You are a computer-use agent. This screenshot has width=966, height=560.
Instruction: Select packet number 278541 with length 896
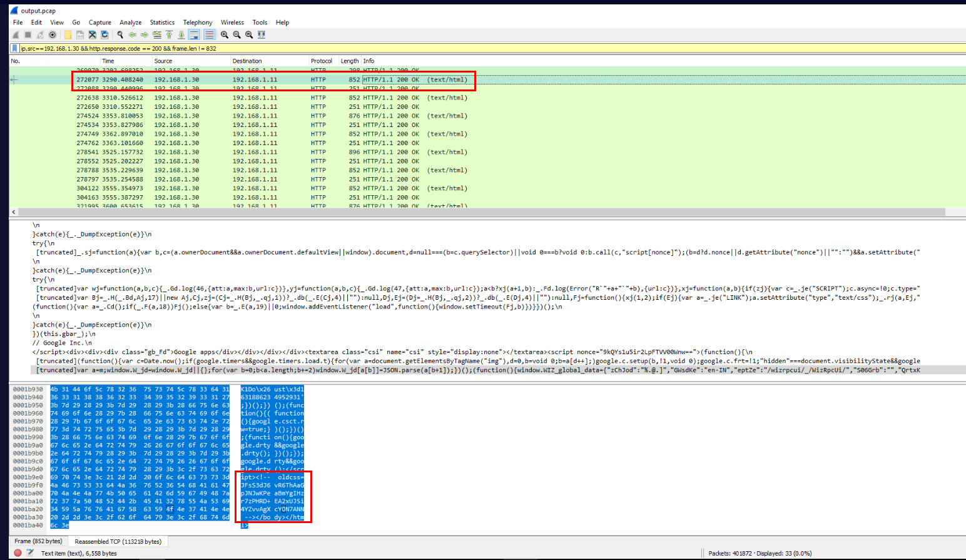[487, 152]
